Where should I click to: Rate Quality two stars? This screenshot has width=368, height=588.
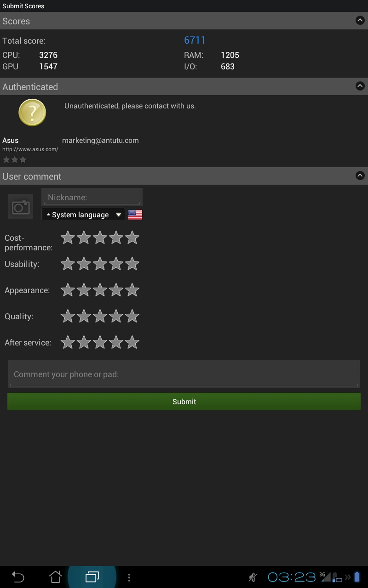84,316
